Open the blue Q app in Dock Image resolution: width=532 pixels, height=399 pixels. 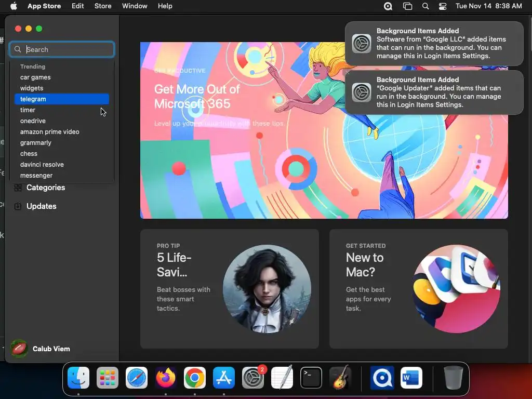[x=382, y=378]
